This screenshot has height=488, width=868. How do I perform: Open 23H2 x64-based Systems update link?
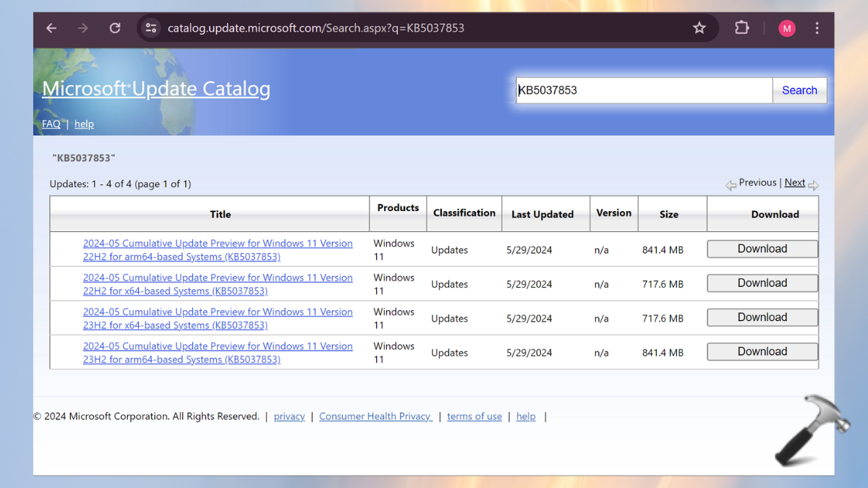218,319
